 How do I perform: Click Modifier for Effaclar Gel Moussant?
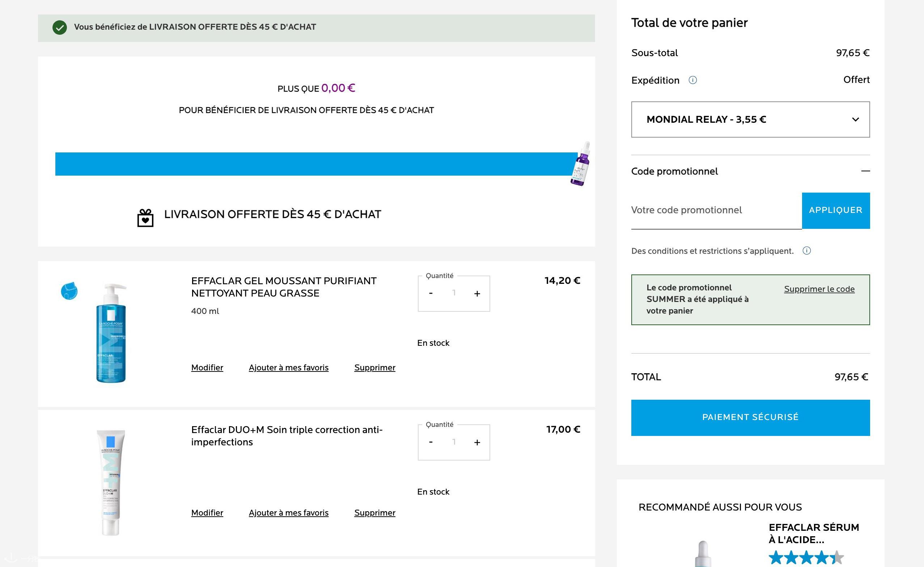(207, 367)
